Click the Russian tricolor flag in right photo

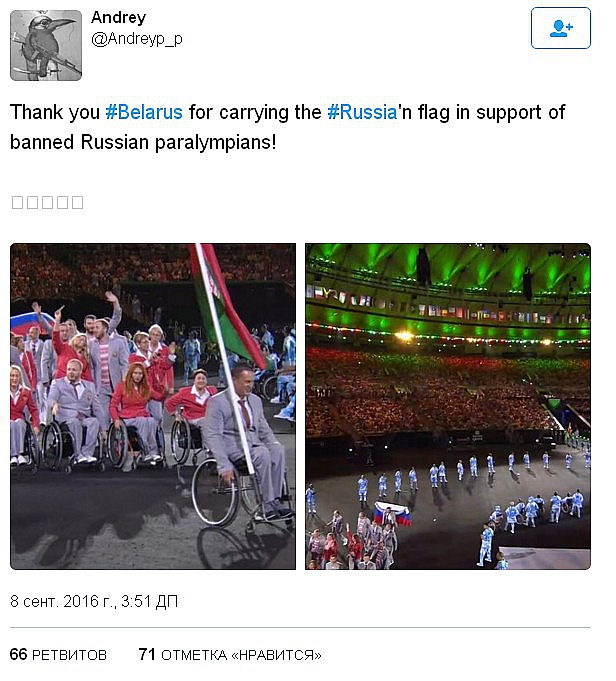(x=393, y=515)
